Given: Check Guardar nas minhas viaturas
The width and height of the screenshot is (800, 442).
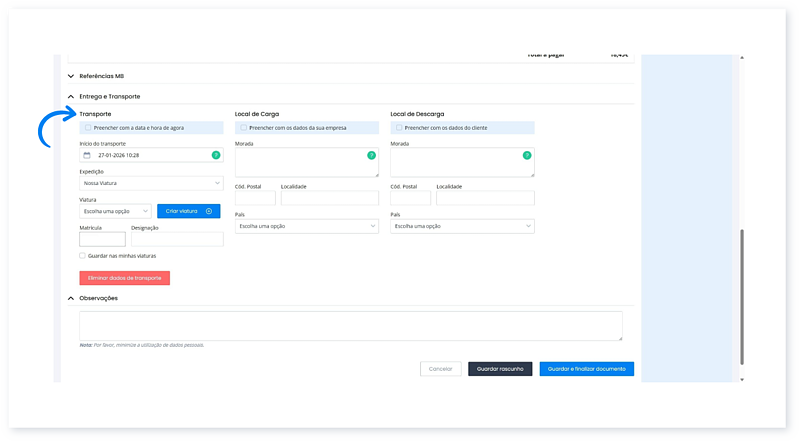Looking at the screenshot, I should coord(83,255).
